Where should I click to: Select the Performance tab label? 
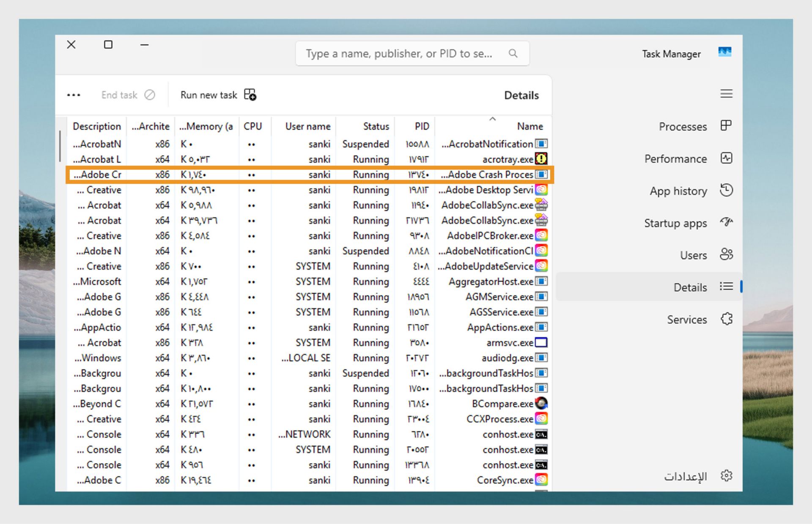coord(675,159)
